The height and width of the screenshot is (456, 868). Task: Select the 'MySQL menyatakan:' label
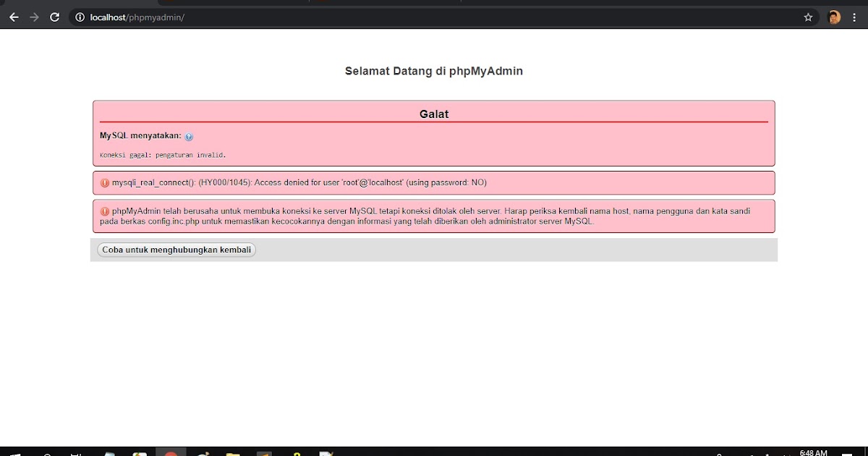tap(140, 136)
